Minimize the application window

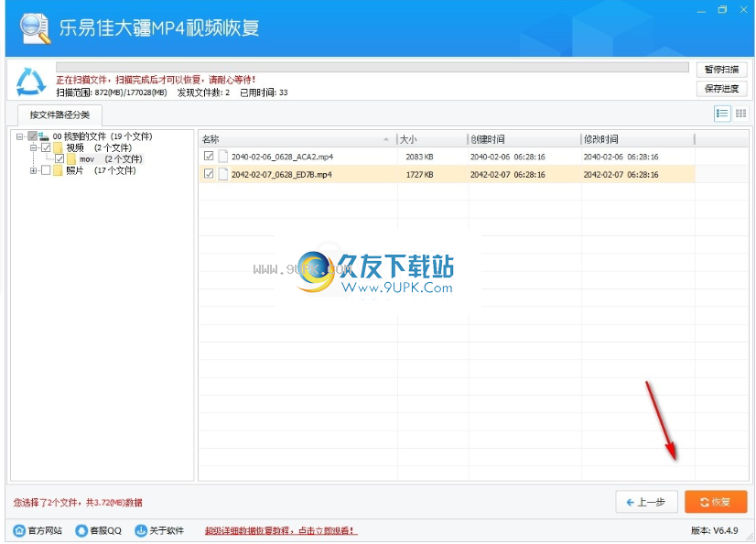pos(701,10)
